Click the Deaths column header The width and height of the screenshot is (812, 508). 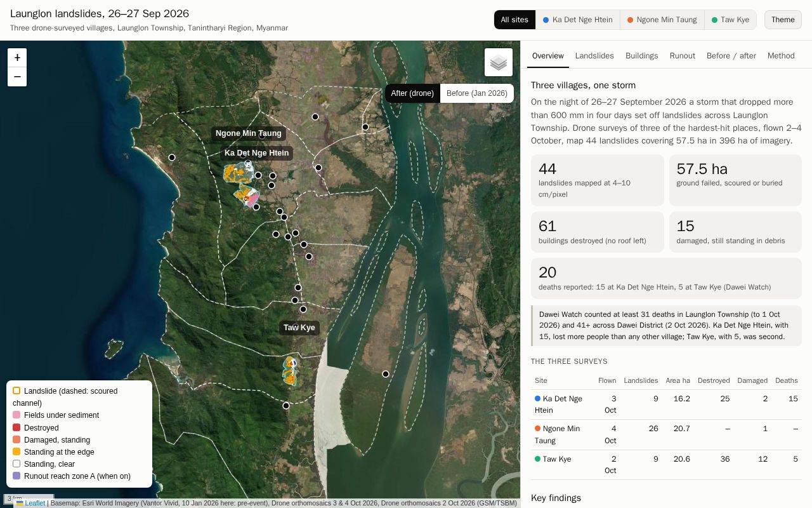pyautogui.click(x=787, y=380)
